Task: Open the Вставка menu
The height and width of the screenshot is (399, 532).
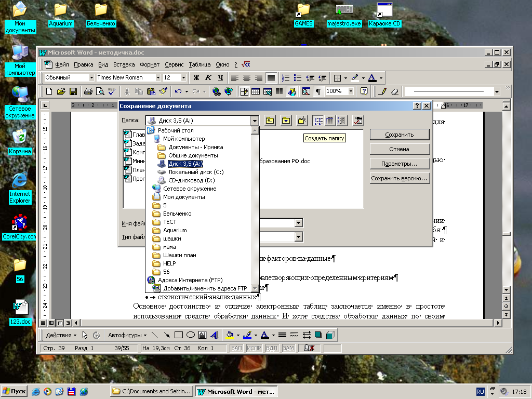Action: point(124,64)
